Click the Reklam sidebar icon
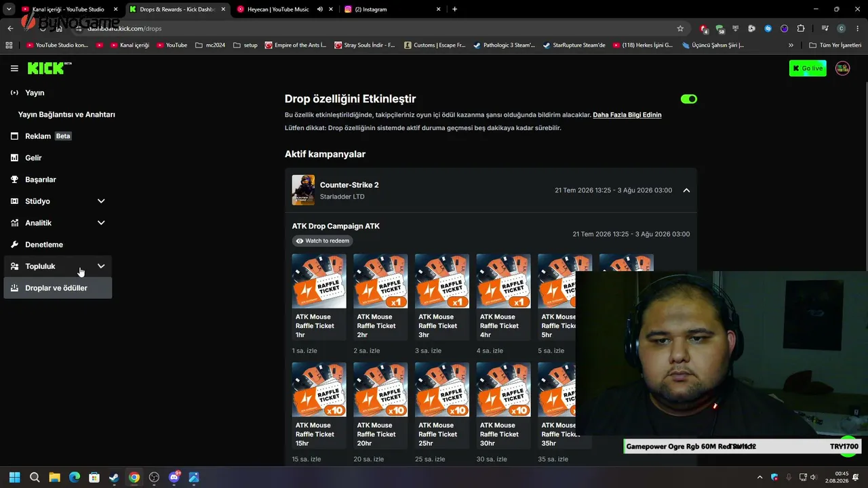 click(14, 136)
